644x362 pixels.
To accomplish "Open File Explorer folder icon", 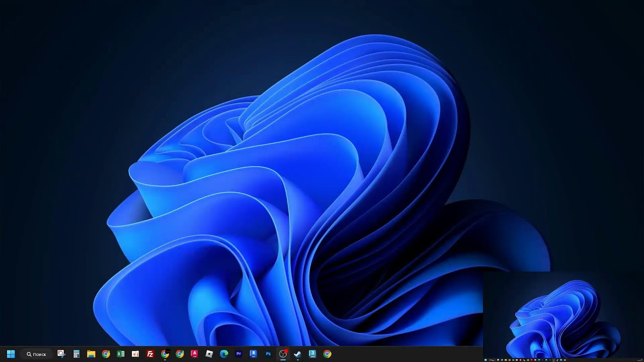I will coord(91,354).
